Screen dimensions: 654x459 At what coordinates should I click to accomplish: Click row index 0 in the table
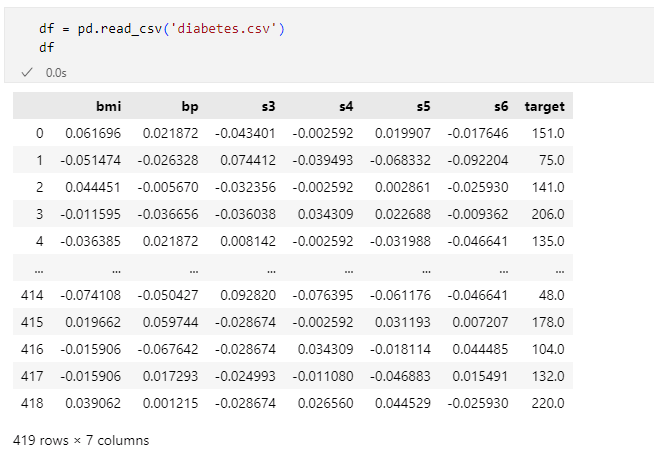coord(40,132)
